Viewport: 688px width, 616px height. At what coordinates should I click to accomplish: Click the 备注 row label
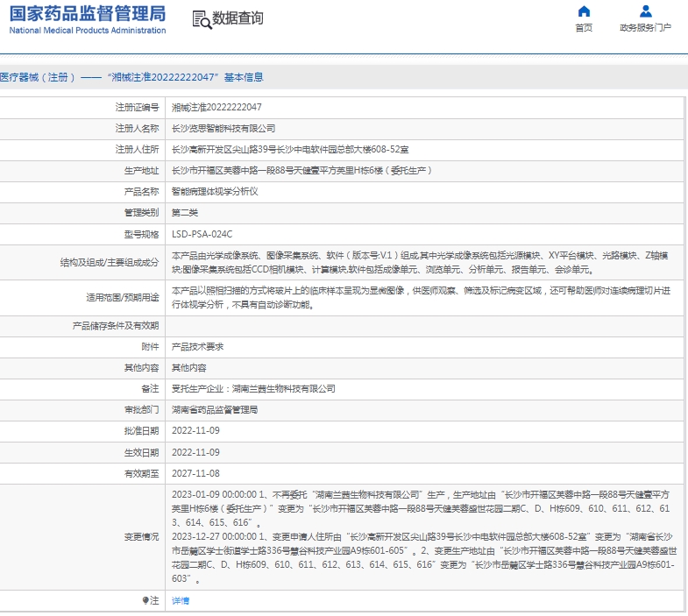pos(150,389)
